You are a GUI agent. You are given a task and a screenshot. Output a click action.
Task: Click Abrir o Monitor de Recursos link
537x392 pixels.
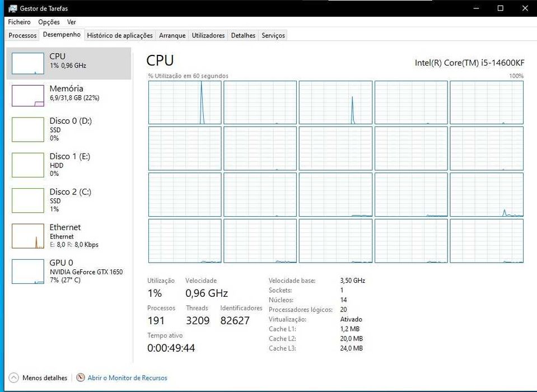(127, 378)
